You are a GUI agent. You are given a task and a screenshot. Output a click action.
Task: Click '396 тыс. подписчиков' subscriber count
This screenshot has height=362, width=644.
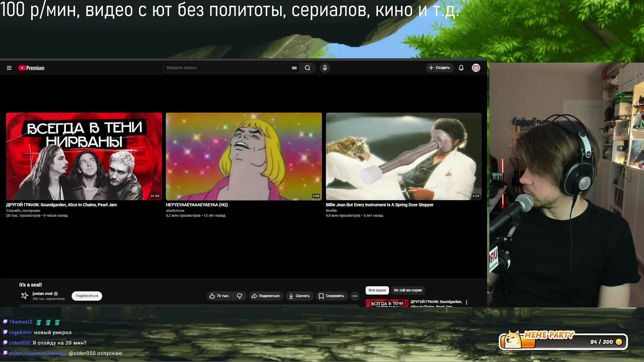click(48, 299)
